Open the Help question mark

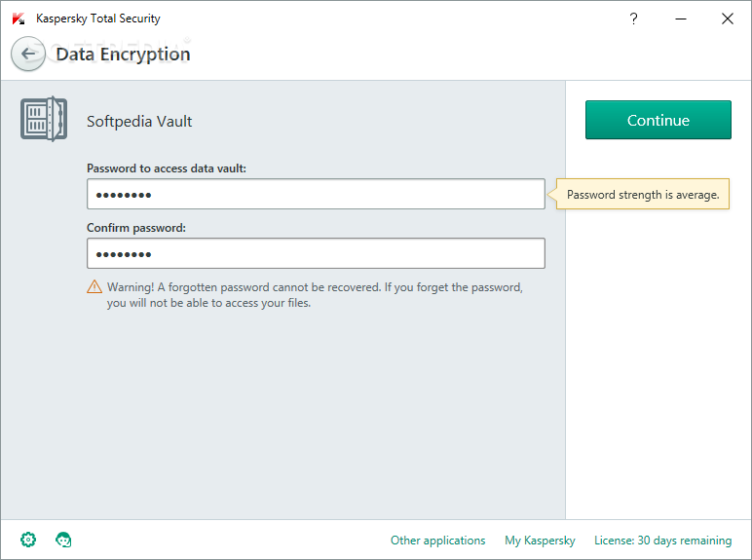tap(633, 19)
